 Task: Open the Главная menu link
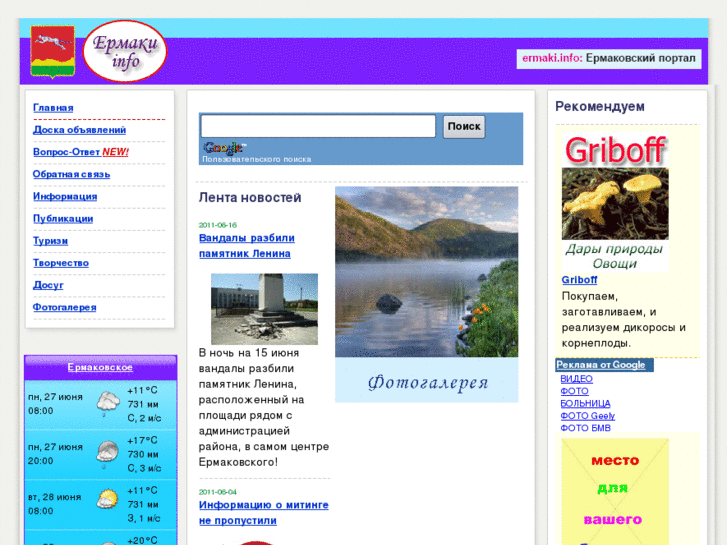pyautogui.click(x=53, y=108)
